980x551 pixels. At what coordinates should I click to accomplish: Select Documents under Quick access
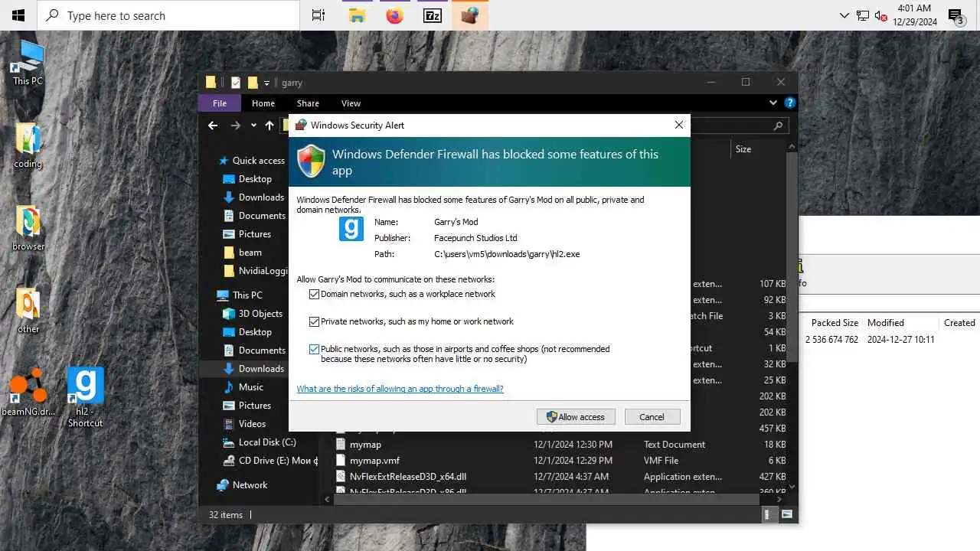(x=262, y=216)
